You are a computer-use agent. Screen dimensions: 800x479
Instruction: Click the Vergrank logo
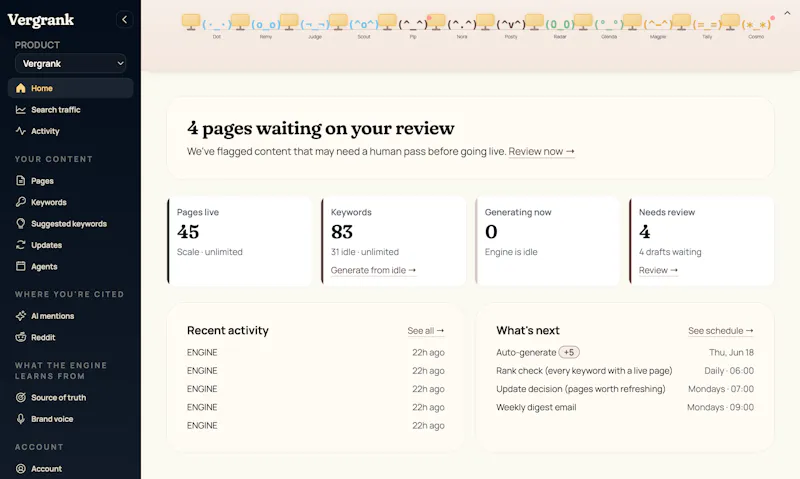click(x=41, y=20)
